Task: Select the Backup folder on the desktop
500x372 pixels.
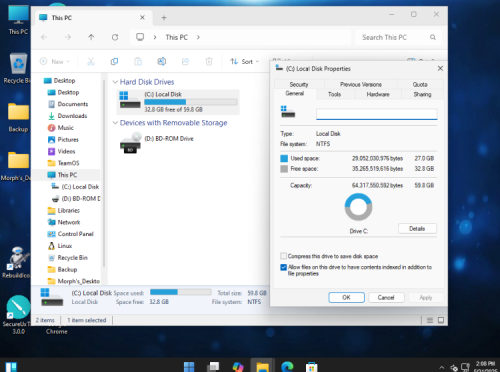Action: [18, 117]
